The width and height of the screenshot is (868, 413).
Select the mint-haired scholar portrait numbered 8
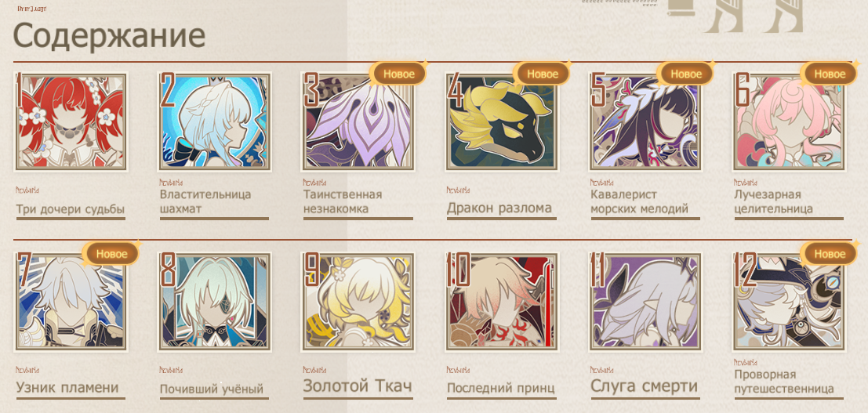click(x=214, y=302)
